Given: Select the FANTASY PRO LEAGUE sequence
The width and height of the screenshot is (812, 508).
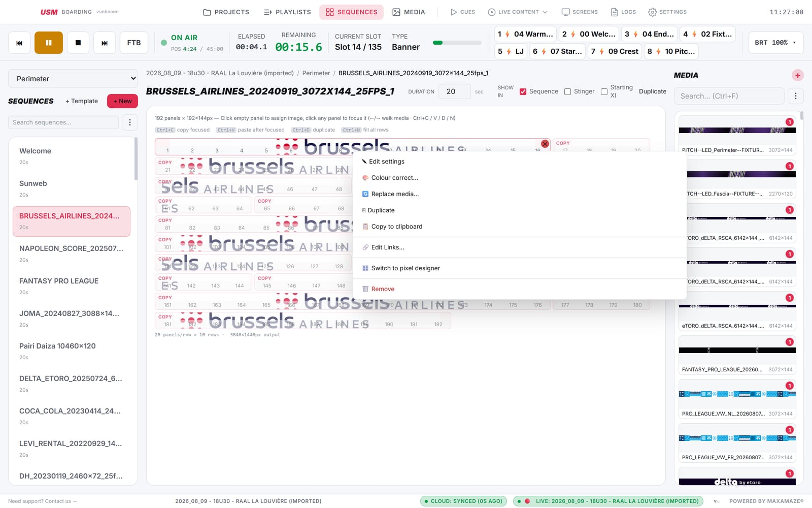Looking at the screenshot, I should pyautogui.click(x=72, y=286).
